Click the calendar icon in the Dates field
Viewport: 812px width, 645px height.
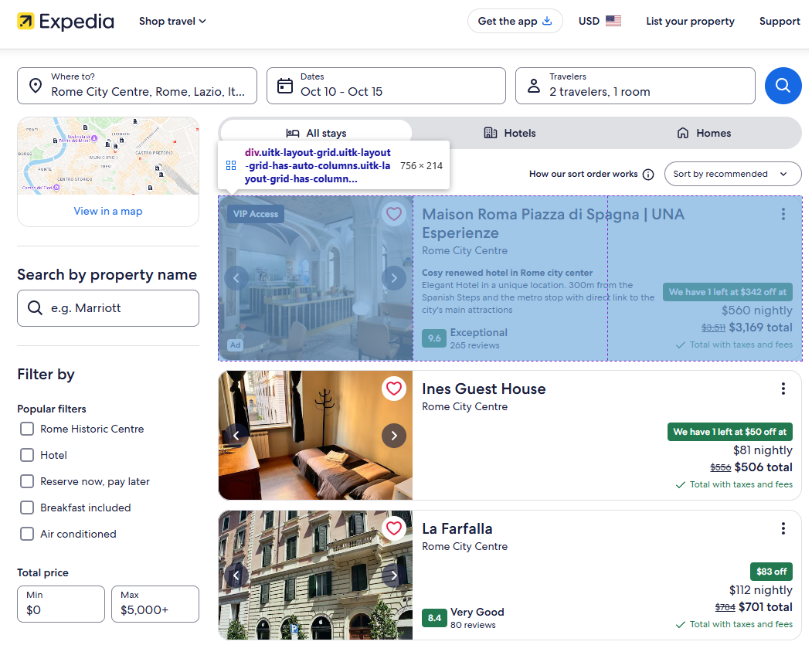tap(285, 86)
